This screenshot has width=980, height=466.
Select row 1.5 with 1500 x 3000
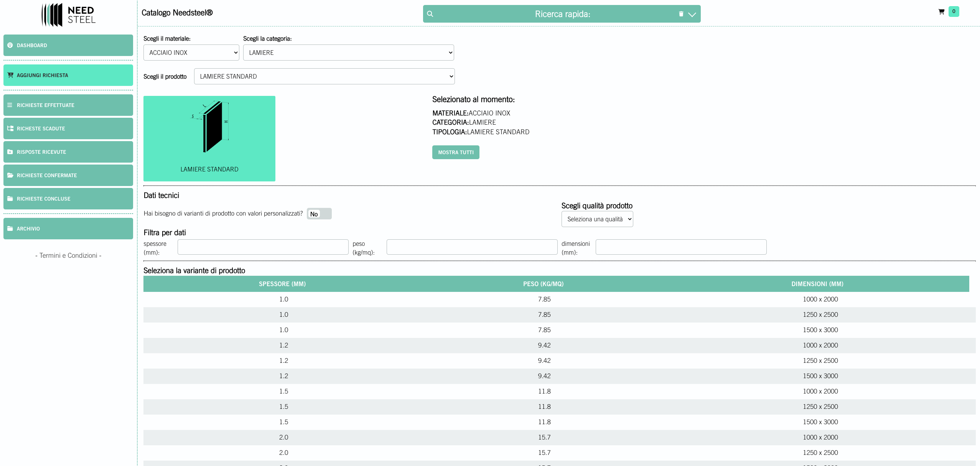[560, 422]
